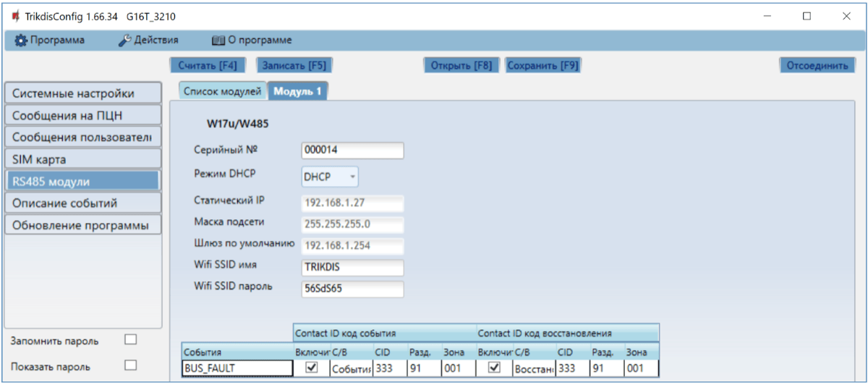868x385 pixels.
Task: Uncheck BUS_FAULT event enable checkbox
Action: click(312, 368)
